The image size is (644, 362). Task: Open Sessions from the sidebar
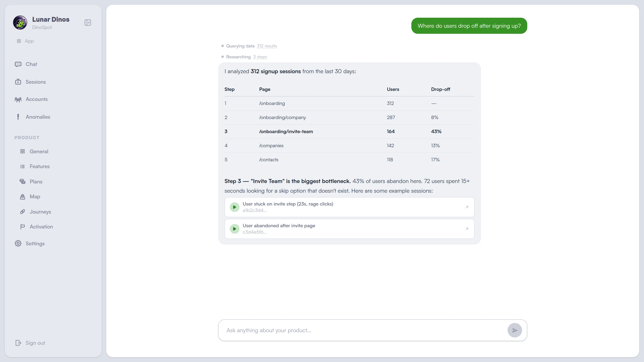(x=35, y=82)
